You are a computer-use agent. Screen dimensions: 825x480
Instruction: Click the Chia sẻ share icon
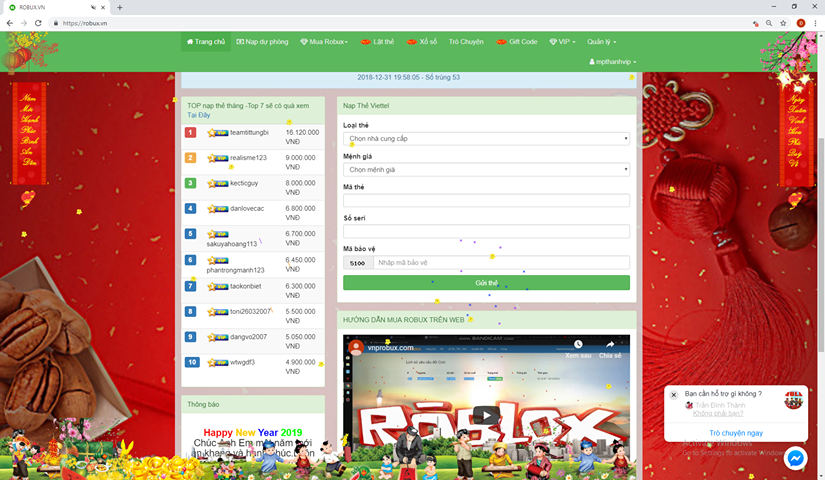click(610, 344)
